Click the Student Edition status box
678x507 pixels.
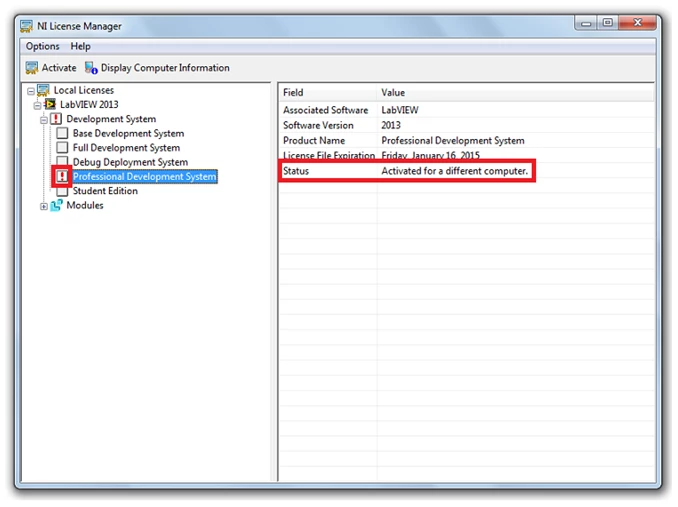pyautogui.click(x=62, y=191)
